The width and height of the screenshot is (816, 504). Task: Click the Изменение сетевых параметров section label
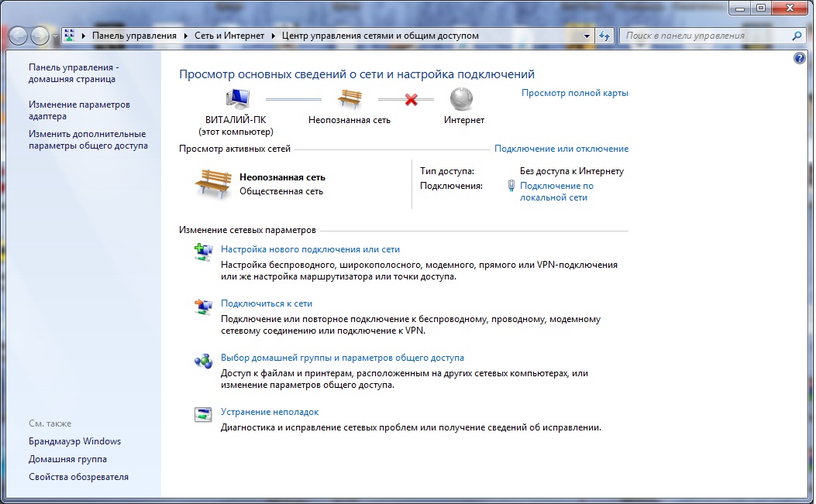247,230
